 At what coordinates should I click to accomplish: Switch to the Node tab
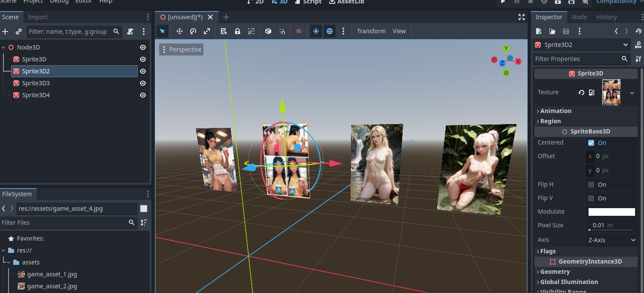(579, 17)
